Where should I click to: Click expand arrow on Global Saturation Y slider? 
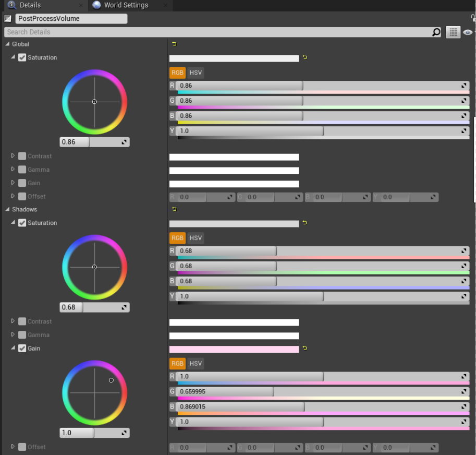click(x=464, y=131)
